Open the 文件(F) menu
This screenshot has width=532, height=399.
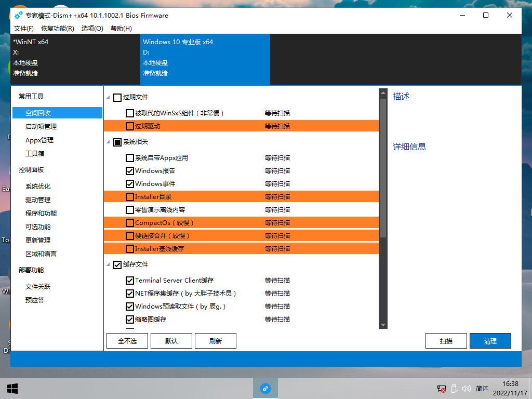24,29
